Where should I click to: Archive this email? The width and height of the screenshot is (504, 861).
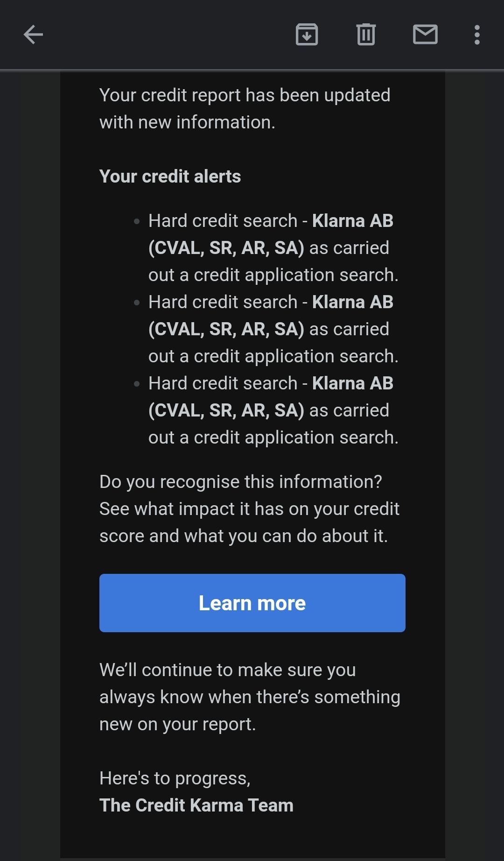tap(307, 35)
